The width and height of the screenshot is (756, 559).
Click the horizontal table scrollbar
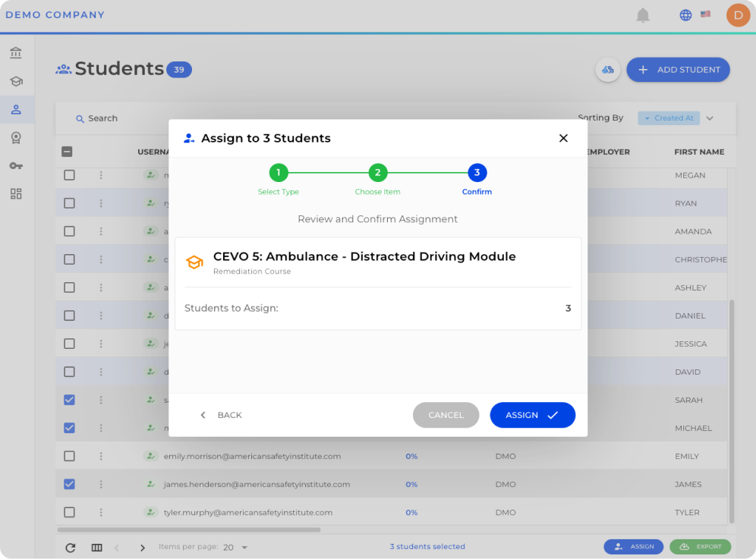pos(189,529)
